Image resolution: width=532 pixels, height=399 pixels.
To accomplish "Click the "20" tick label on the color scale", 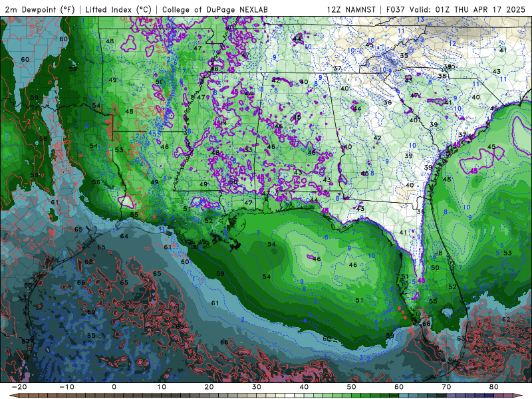I will [209, 387].
